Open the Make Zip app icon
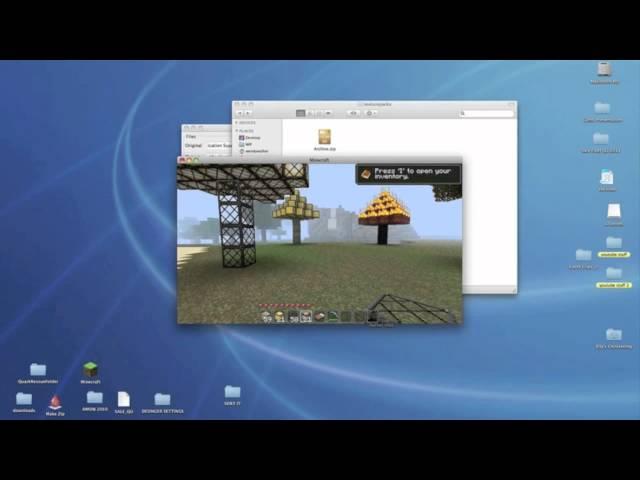The width and height of the screenshot is (640, 480). [55, 405]
